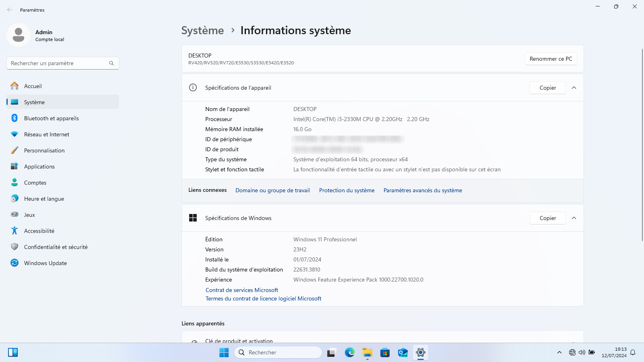Click Système in the breadcrumb
Image resolution: width=644 pixels, height=362 pixels.
pyautogui.click(x=202, y=31)
